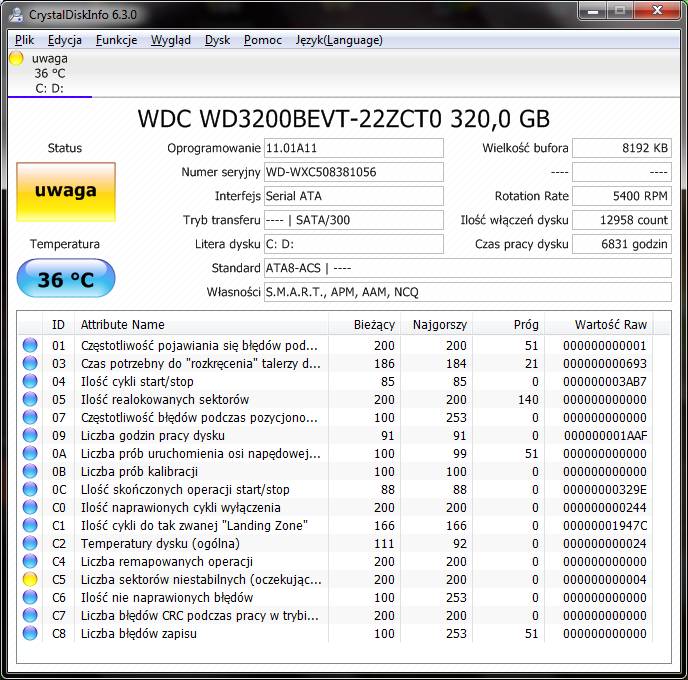Click the current value 186 in row 03
This screenshot has height=680, width=688.
[384, 364]
